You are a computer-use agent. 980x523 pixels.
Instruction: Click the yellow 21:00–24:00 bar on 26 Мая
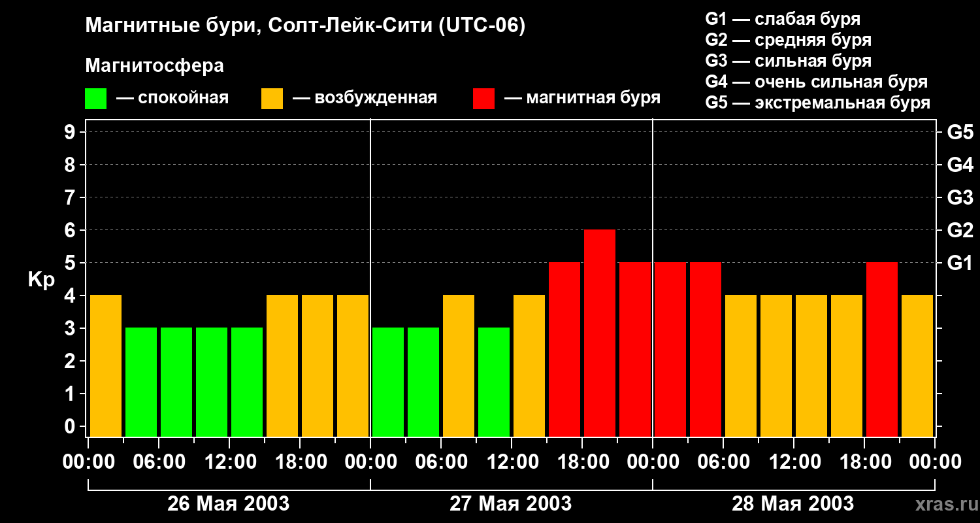click(x=353, y=366)
